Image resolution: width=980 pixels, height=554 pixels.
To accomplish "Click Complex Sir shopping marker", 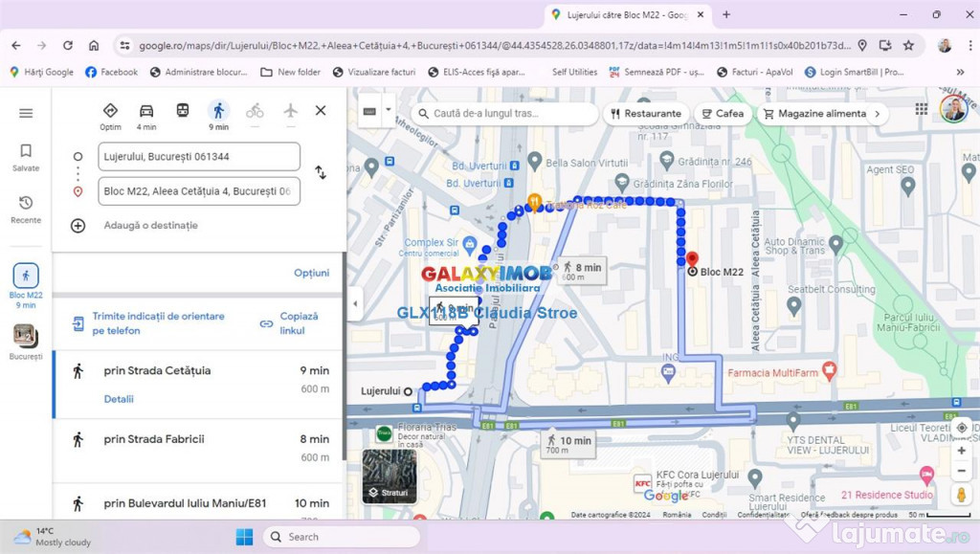I will point(469,244).
